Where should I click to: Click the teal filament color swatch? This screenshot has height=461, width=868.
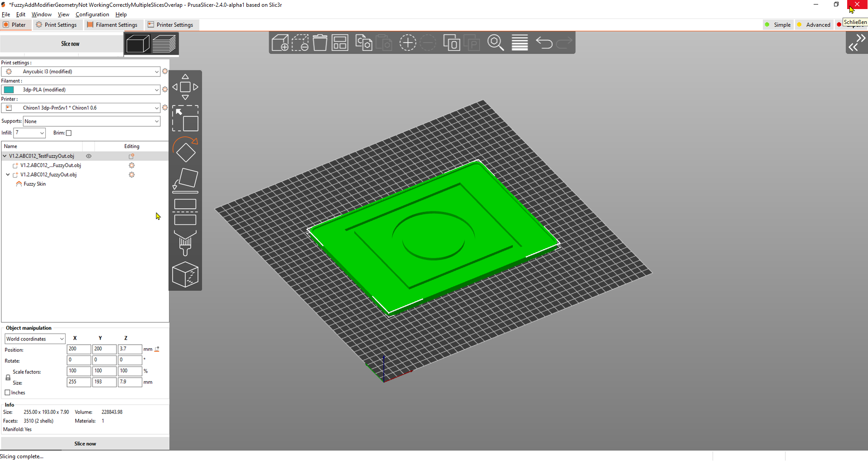(x=9, y=90)
